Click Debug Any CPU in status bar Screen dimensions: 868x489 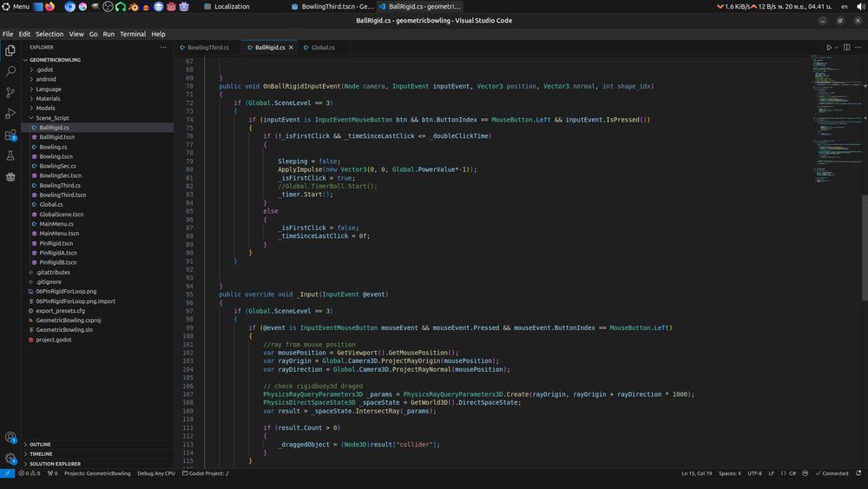156,473
